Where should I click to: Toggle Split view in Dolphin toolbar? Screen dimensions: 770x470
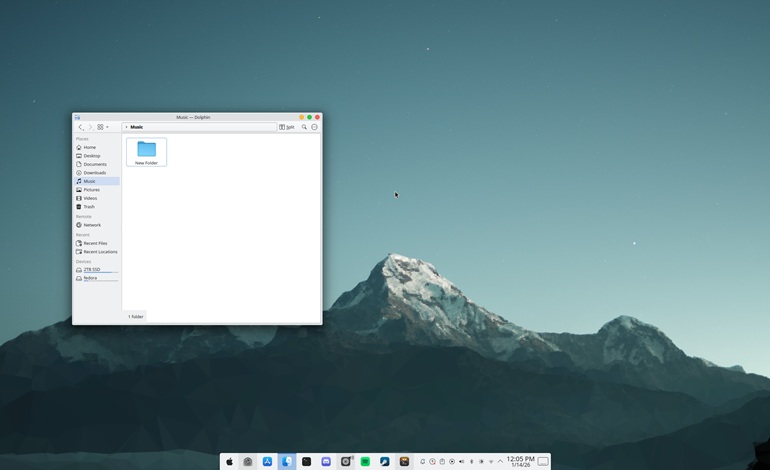[x=287, y=127]
